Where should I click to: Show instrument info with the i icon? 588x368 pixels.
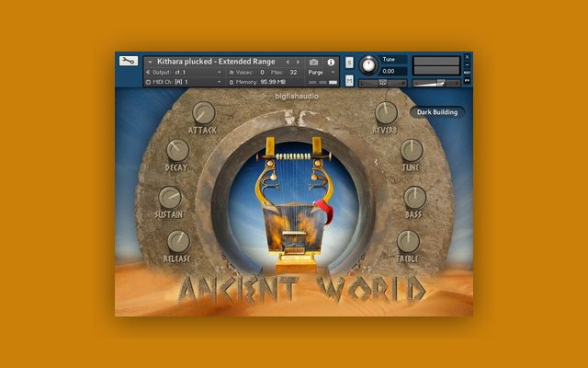331,62
